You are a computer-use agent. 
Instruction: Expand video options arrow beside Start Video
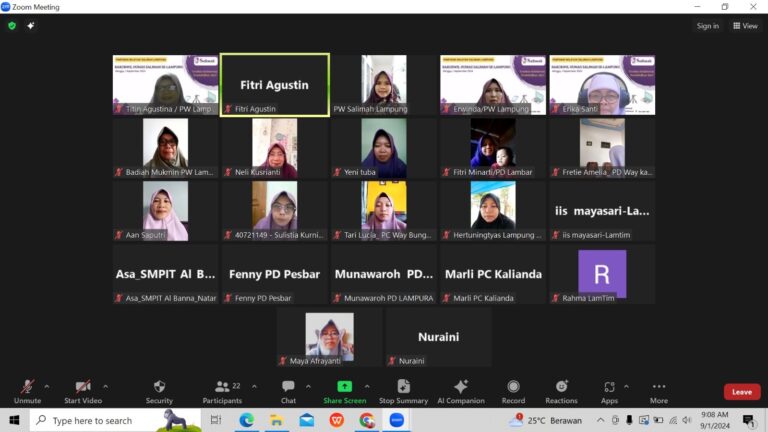(x=105, y=386)
